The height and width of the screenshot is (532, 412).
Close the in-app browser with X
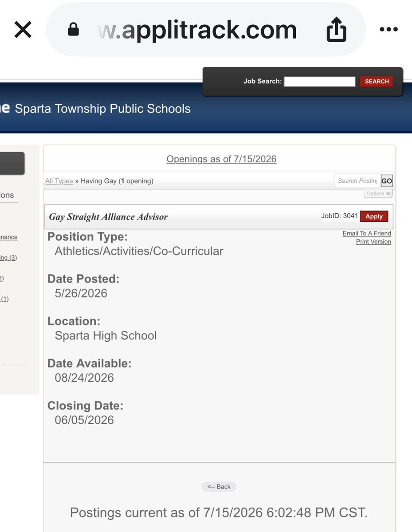[x=23, y=30]
